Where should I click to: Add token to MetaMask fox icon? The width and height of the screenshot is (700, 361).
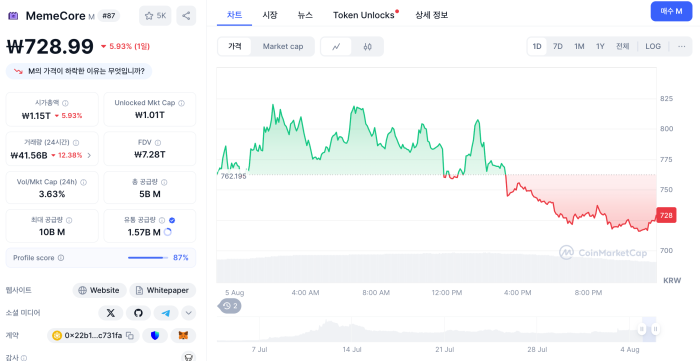183,336
